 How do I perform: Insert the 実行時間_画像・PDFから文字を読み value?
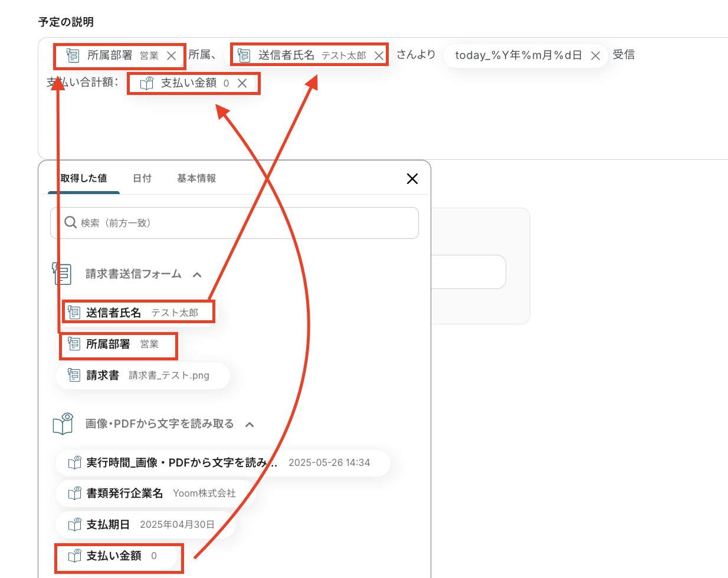pyautogui.click(x=222, y=462)
